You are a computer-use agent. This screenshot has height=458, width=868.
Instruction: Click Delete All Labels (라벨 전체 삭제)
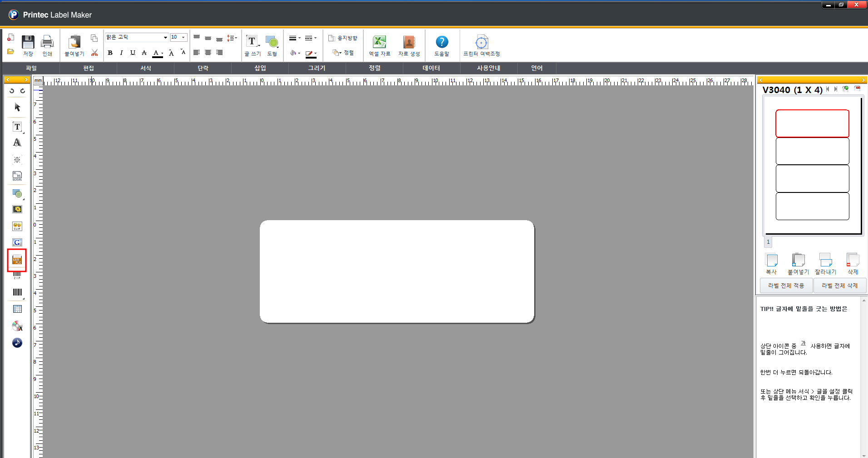[839, 286]
